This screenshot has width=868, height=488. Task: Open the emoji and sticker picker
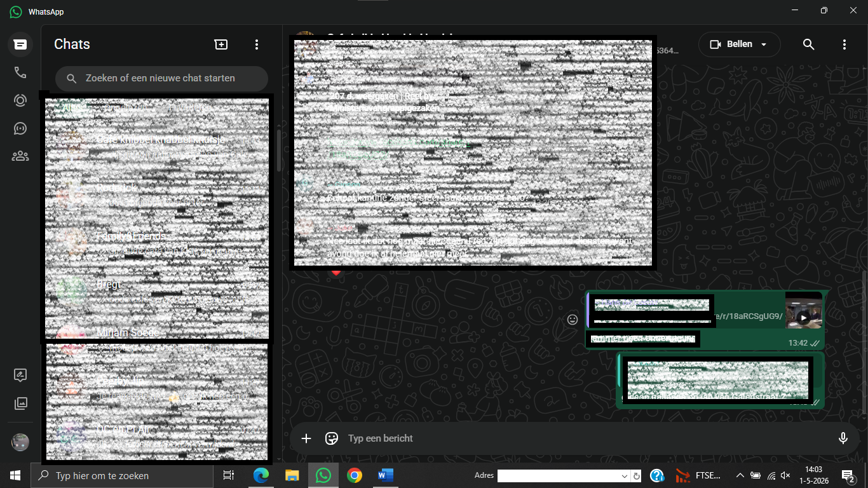pyautogui.click(x=331, y=438)
